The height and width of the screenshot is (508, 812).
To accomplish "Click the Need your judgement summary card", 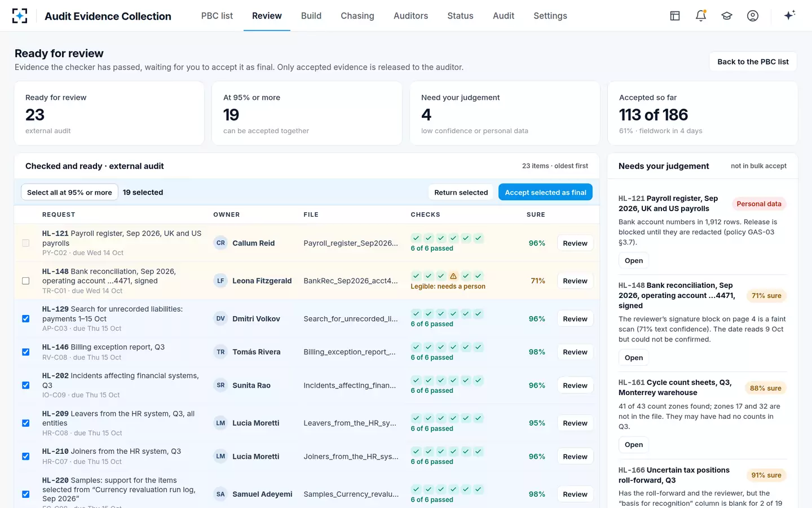I will pos(505,113).
